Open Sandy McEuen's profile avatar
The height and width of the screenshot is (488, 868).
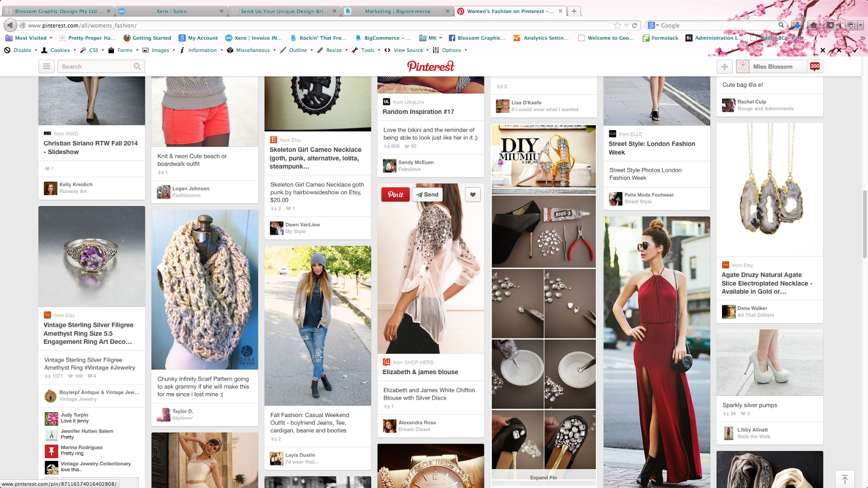[x=390, y=166]
